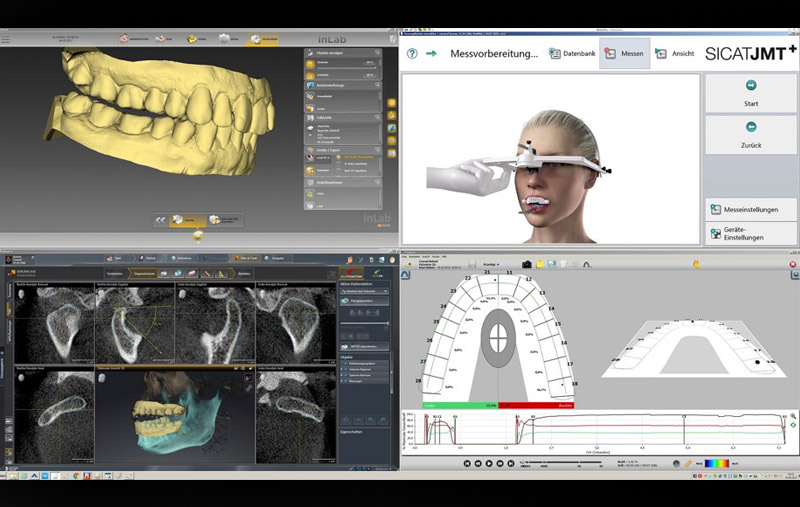This screenshot has height=507, width=800.
Task: Open the inLab hamburger menu icon
Action: pos(5,39)
